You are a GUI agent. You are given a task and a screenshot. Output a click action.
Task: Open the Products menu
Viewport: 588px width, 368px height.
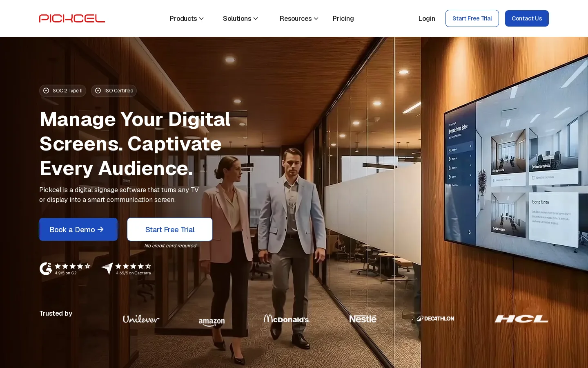click(187, 18)
